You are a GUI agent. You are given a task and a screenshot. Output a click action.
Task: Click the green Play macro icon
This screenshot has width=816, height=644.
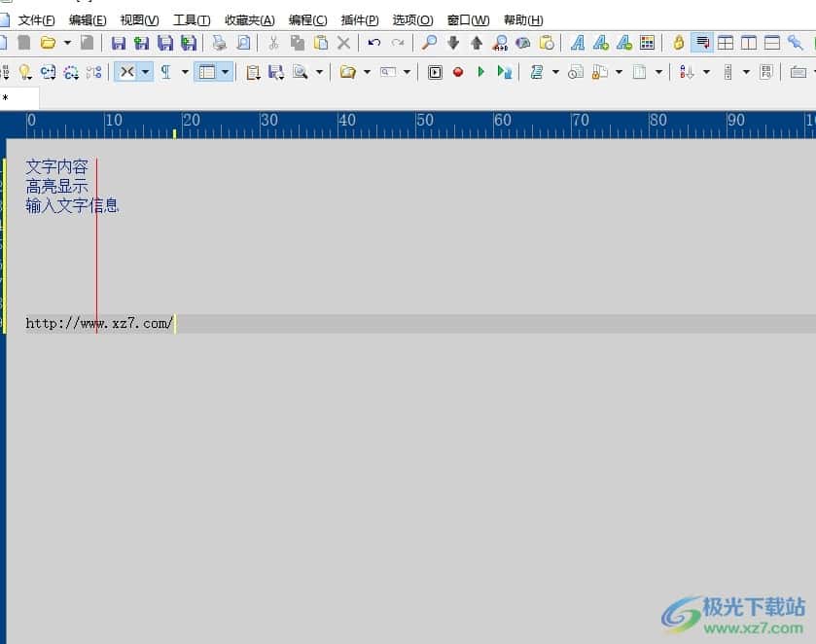point(480,72)
